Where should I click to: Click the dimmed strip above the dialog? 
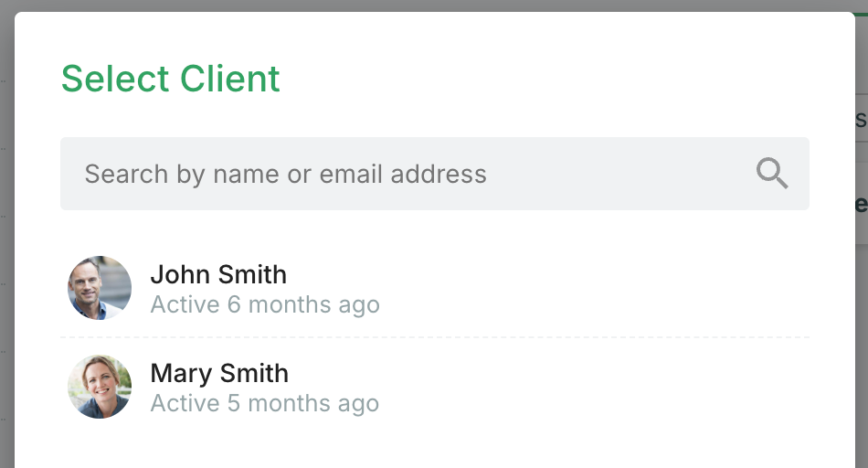435,5
